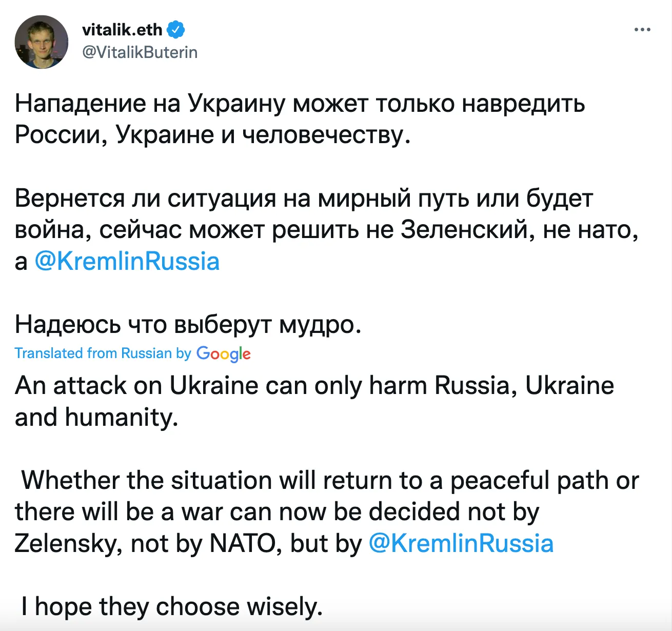Open the translation attribution line

point(133,353)
